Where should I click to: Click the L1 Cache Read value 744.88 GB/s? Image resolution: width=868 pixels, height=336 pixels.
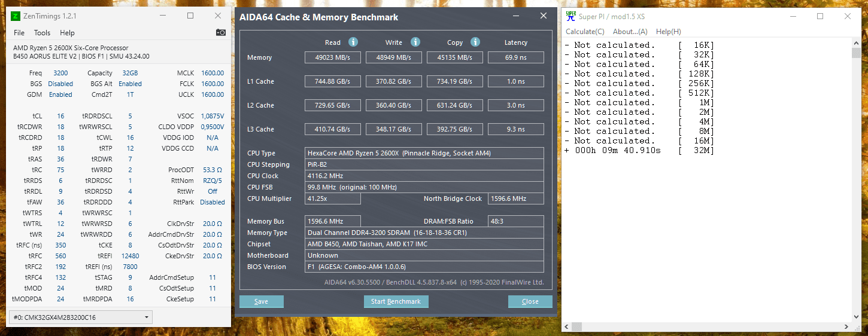tap(333, 81)
